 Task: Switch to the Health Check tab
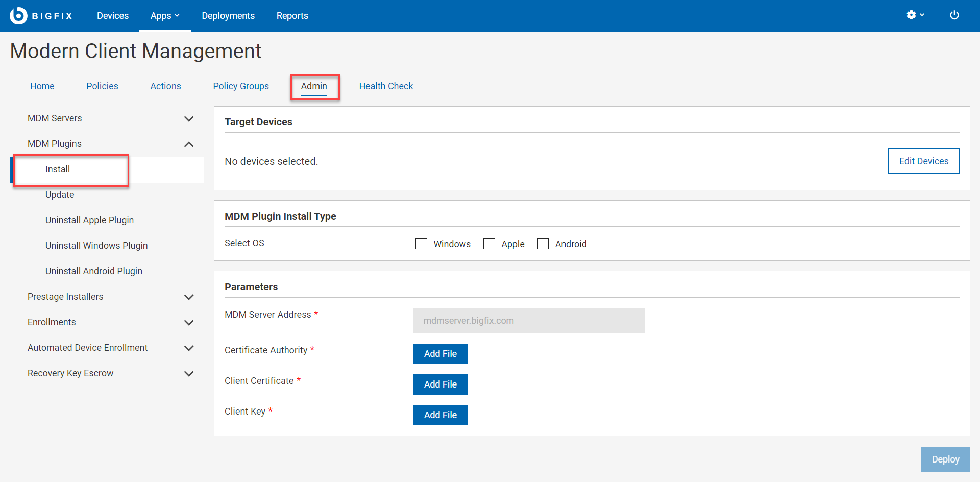point(386,86)
